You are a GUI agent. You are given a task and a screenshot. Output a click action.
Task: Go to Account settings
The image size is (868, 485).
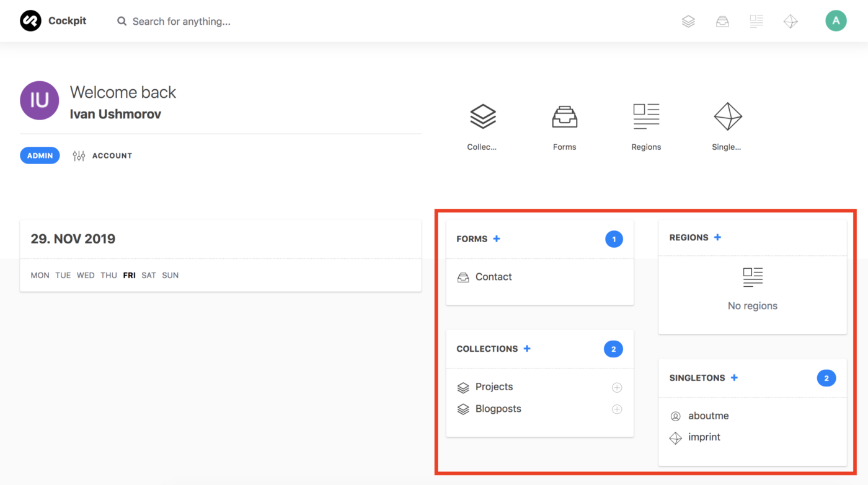[112, 155]
